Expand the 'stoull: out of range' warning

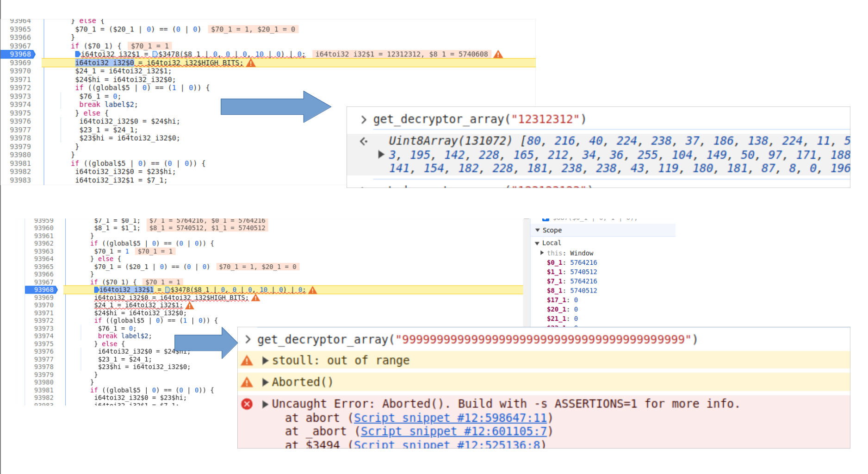pyautogui.click(x=265, y=361)
